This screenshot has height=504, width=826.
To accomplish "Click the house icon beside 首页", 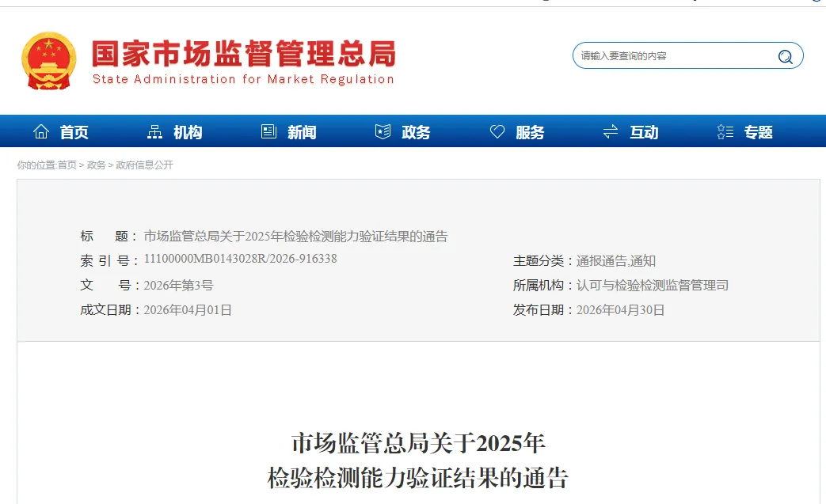I will coord(41,131).
